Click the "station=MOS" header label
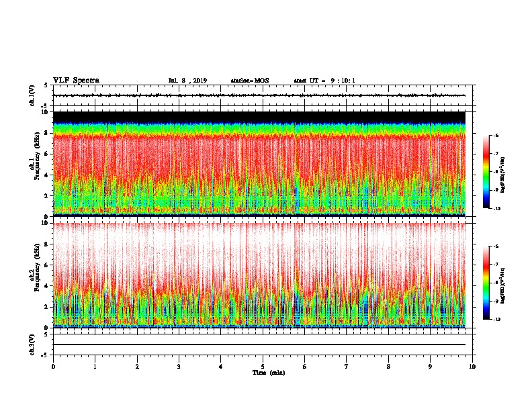The height and width of the screenshot is (411, 532). click(x=250, y=81)
